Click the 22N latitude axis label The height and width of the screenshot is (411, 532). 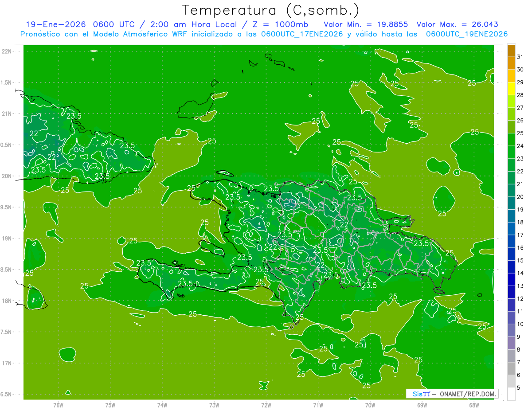tap(7, 51)
